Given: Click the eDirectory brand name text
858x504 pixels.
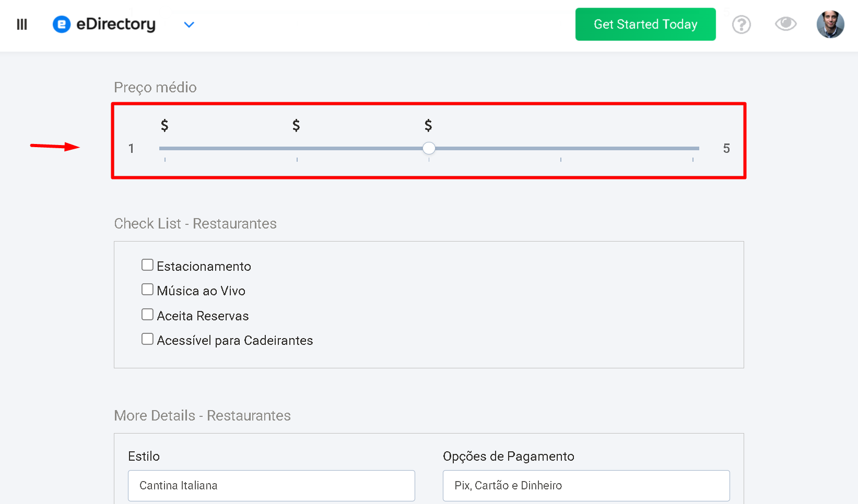Looking at the screenshot, I should 116,25.
